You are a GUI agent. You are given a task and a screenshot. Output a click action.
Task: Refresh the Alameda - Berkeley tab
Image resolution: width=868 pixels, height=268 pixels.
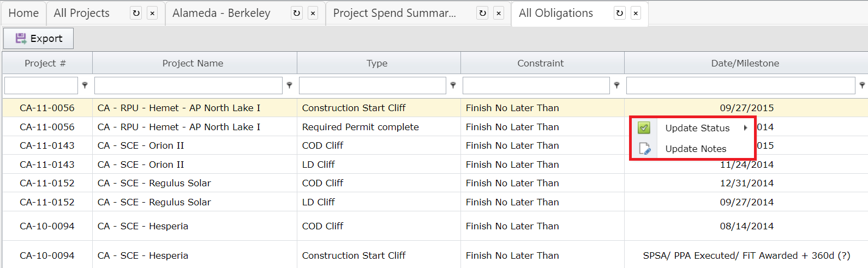[x=297, y=13]
